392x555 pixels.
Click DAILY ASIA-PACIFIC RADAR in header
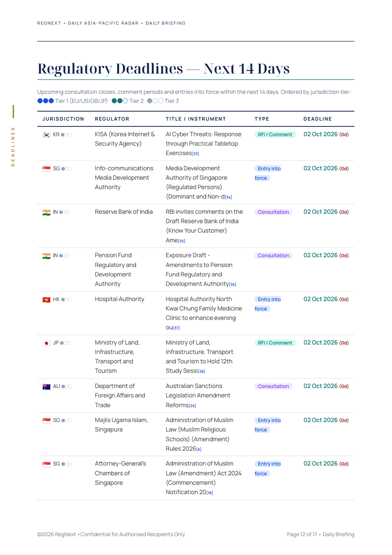(103, 23)
